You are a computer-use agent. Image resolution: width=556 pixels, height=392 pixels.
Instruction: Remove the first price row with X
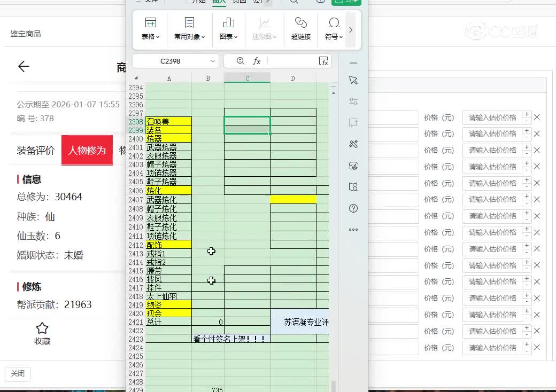pos(537,117)
